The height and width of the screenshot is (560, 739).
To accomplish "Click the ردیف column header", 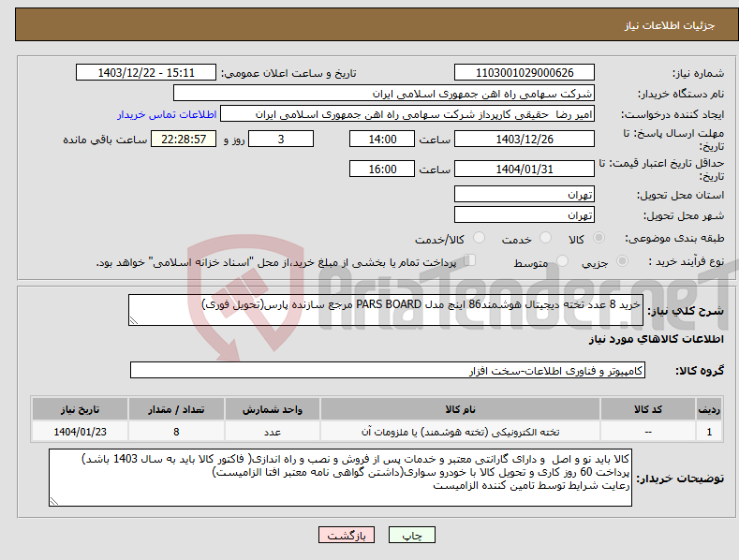I will (709, 409).
